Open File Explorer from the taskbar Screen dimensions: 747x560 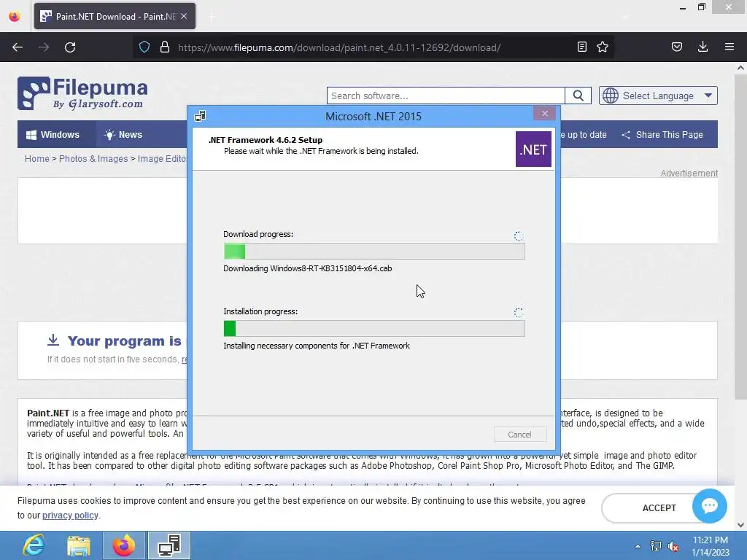pyautogui.click(x=79, y=545)
